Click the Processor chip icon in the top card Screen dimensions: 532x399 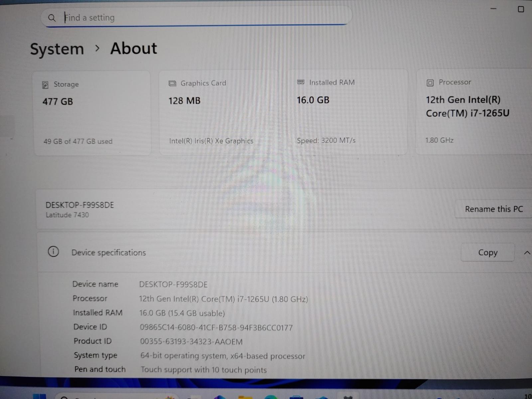[x=430, y=82]
